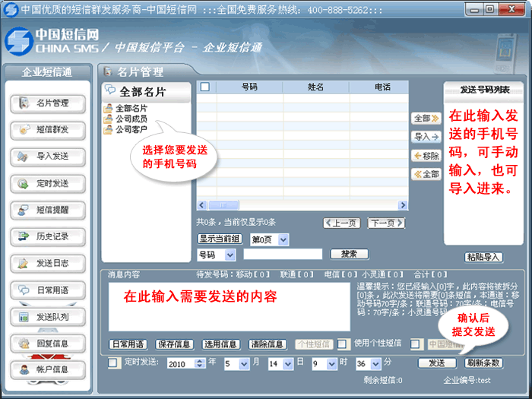The image size is (532, 399).
Task: Click the 导入 import arrow button
Action: 426,137
